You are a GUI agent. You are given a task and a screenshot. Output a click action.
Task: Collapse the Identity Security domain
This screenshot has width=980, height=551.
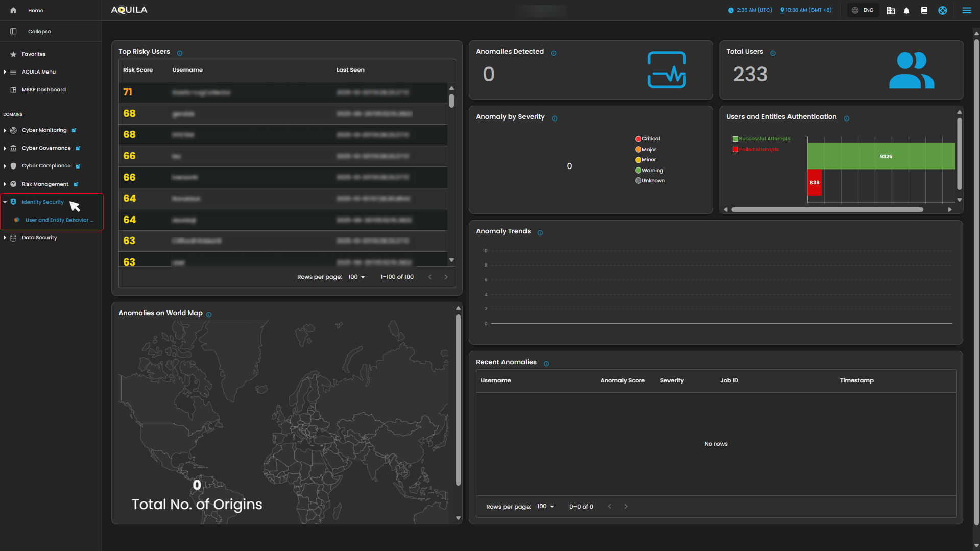[x=42, y=202]
